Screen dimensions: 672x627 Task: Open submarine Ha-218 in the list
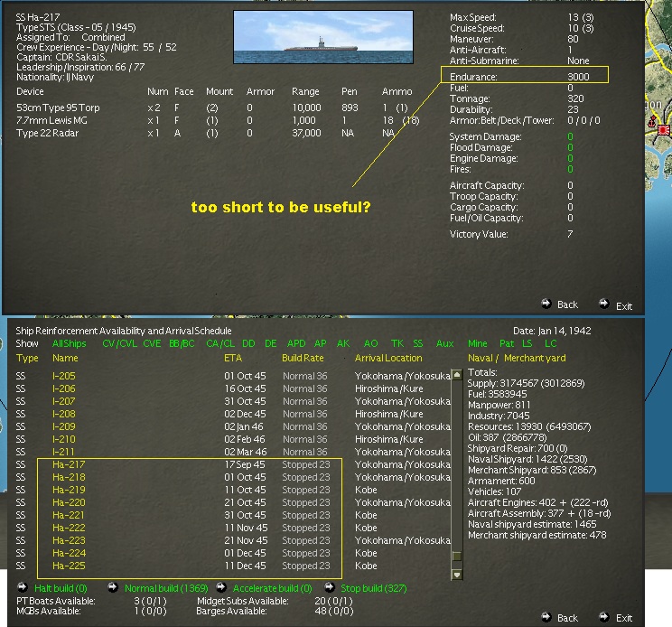click(69, 477)
